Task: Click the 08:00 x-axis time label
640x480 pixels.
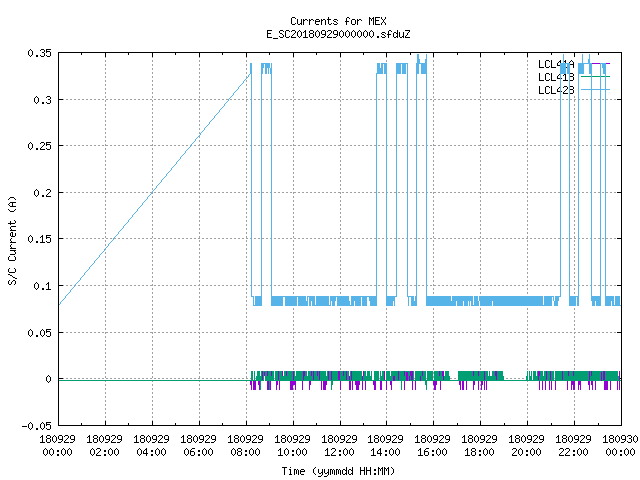Action: tap(245, 452)
